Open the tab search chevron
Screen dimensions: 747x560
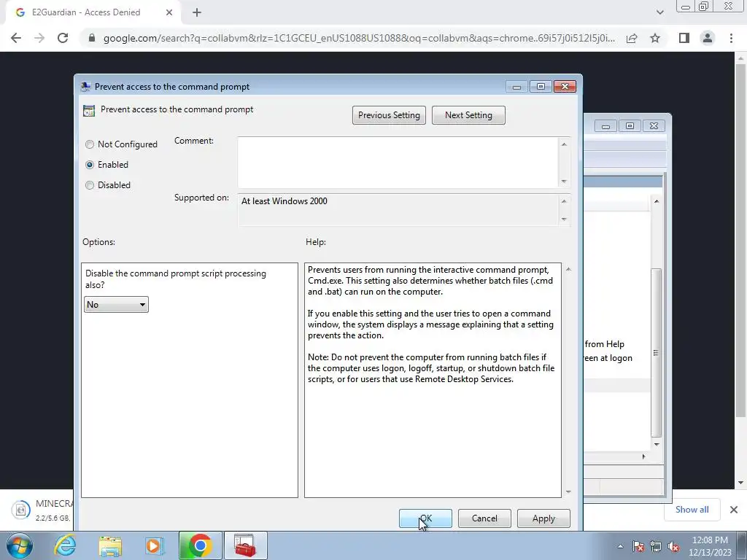659,12
